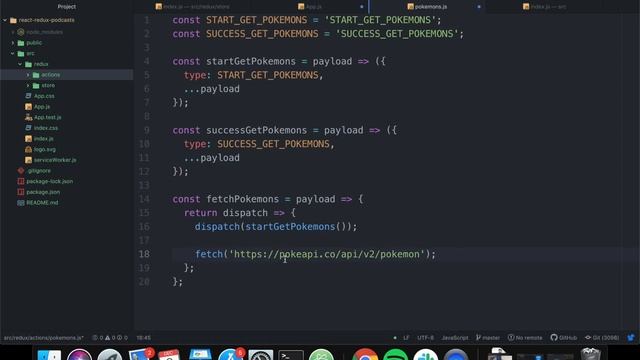The image size is (640, 360).
Task: Open the Mail Dock icon with badge 2
Action: 140,354
